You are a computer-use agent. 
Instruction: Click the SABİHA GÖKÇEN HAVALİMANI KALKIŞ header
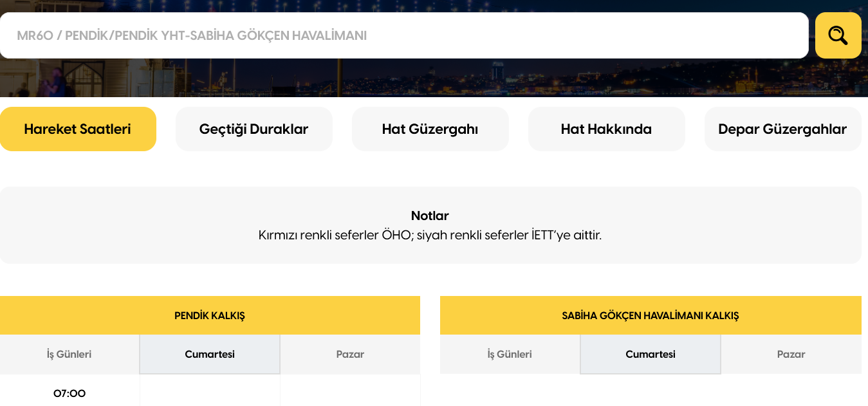click(x=651, y=315)
